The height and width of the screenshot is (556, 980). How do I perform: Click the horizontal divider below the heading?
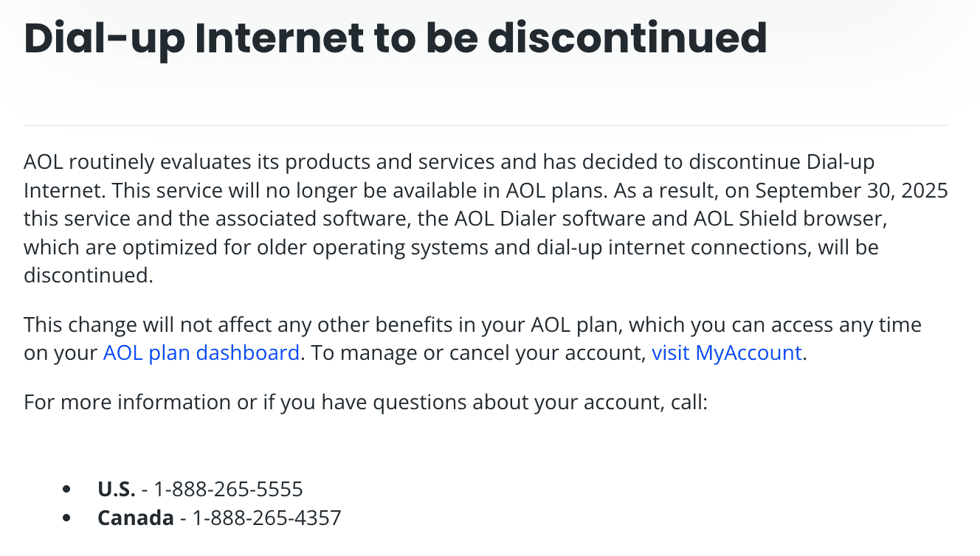pos(486,125)
